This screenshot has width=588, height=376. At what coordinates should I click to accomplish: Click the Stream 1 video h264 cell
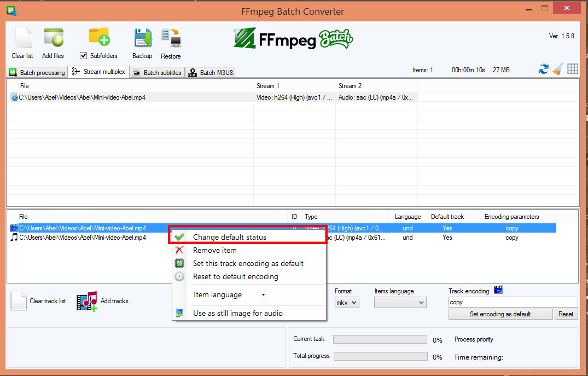click(294, 97)
